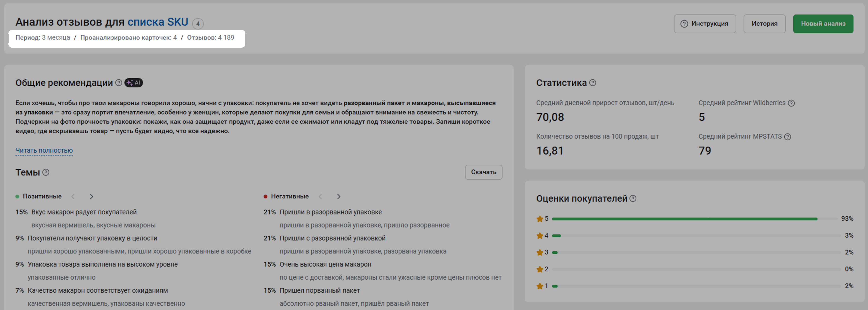
Task: Show previous negative themes page
Action: (x=320, y=196)
